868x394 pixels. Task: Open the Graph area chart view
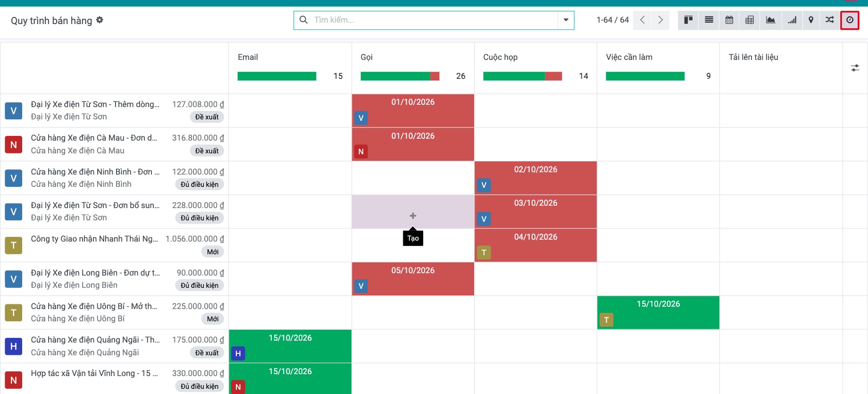[x=770, y=20]
